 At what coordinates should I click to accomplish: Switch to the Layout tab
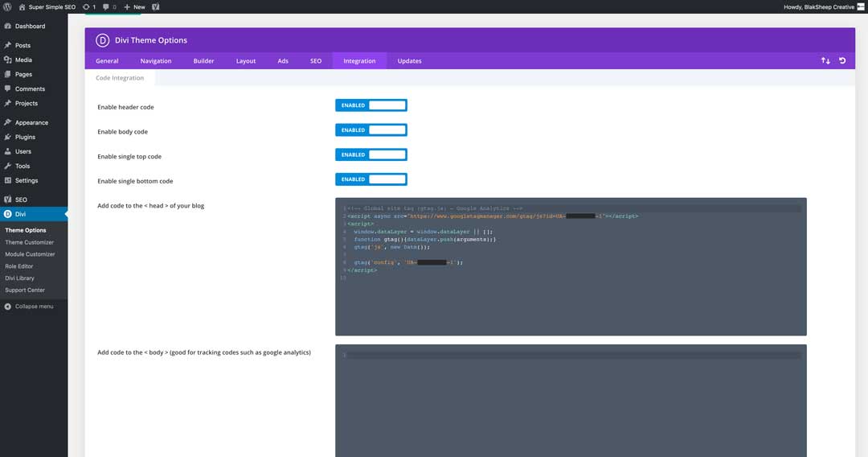pyautogui.click(x=246, y=61)
